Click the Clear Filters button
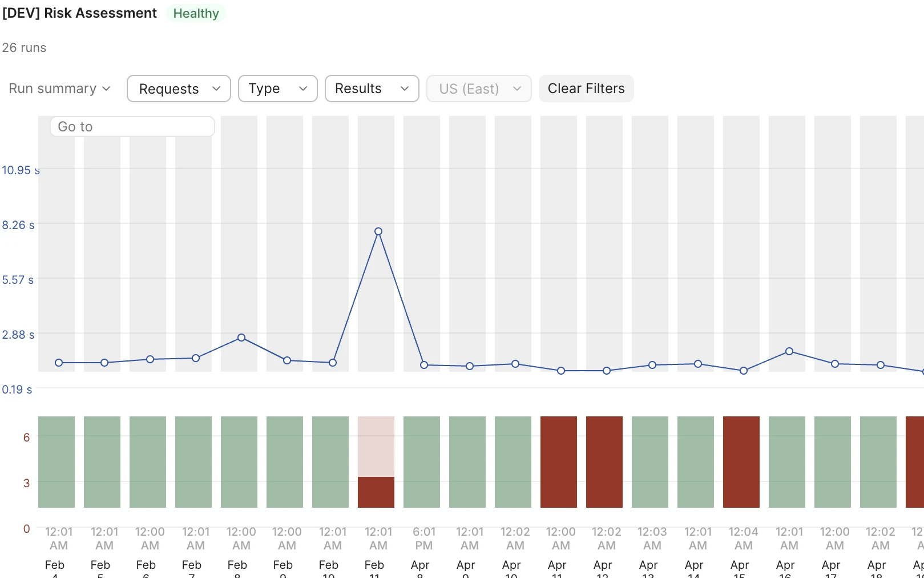The width and height of the screenshot is (924, 578). (x=586, y=89)
